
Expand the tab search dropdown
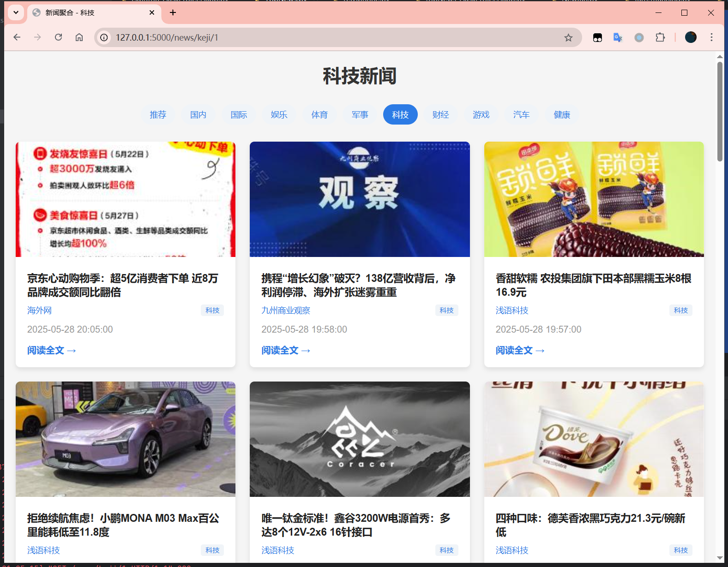click(16, 12)
